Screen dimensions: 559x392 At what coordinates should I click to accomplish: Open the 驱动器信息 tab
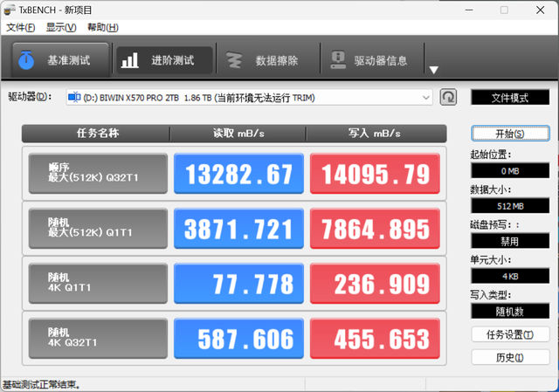point(372,60)
